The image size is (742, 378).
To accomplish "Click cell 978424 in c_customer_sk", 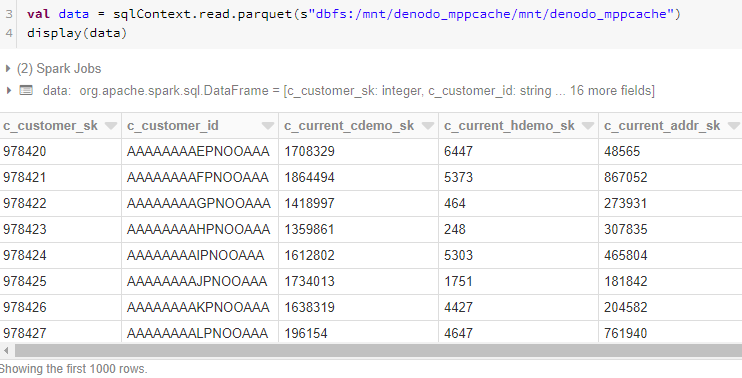I will click(x=25, y=255).
